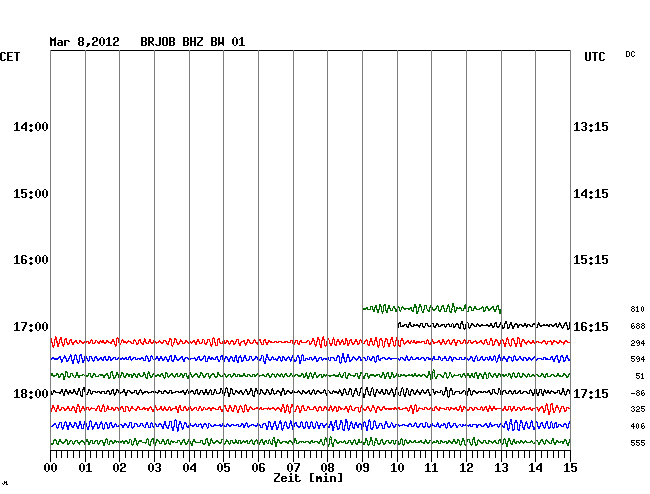The width and height of the screenshot is (650, 494).
Task: Click minute mark 07 on the axis
Action: [293, 468]
